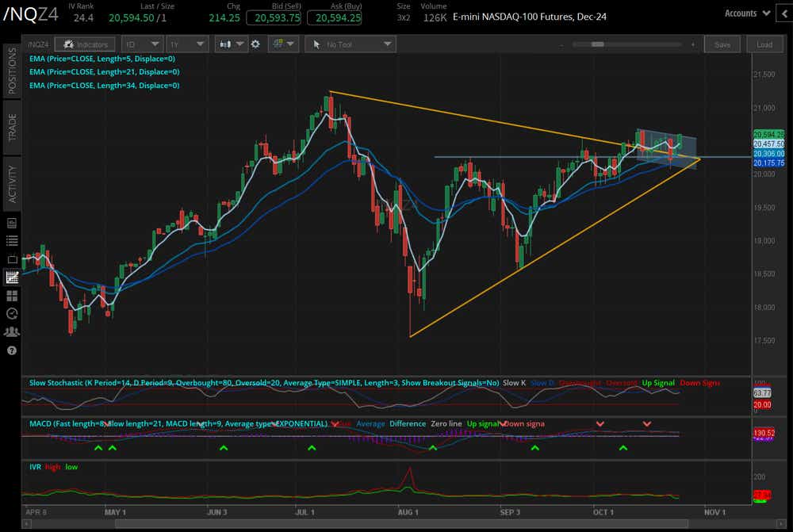The height and width of the screenshot is (532, 793).
Task: Collapse panel with the left chevron button
Action: [785, 13]
